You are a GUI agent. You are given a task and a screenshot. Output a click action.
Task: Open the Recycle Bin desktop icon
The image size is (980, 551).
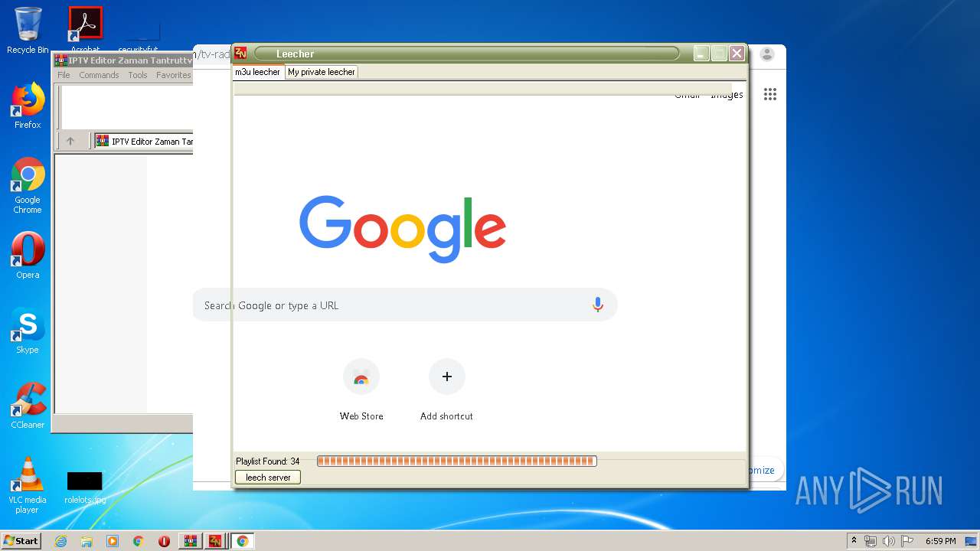[x=28, y=31]
